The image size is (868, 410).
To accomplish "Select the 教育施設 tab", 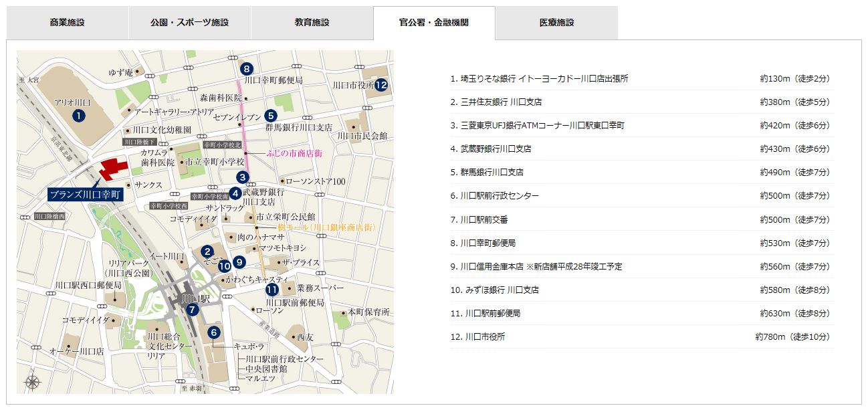I will (312, 23).
